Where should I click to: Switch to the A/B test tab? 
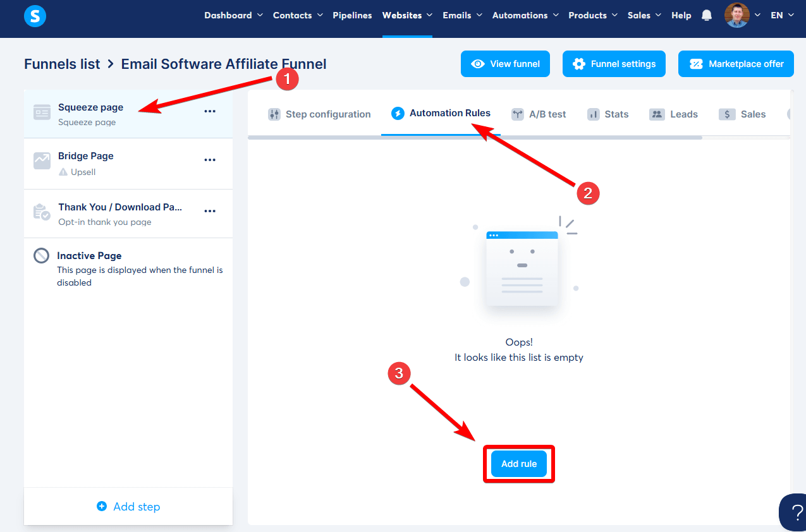(539, 114)
